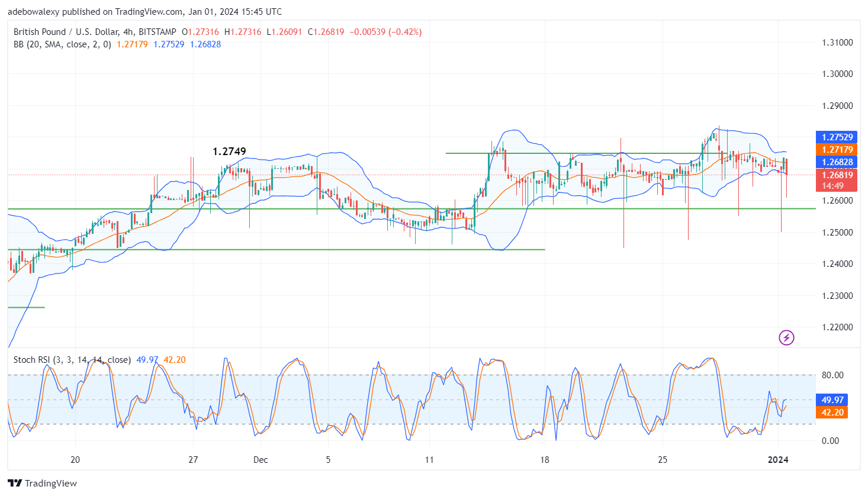Click the 80.00 Stoch RSI axis label

coord(832,375)
